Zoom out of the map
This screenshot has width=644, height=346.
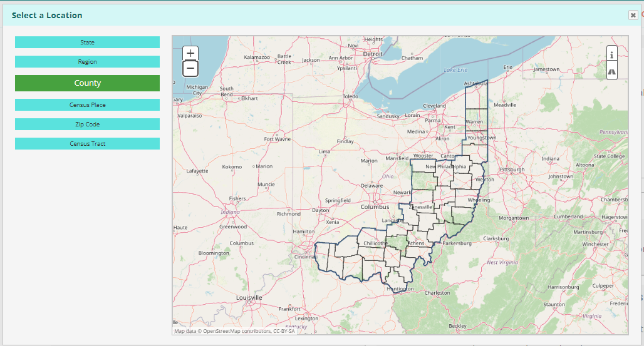pos(190,69)
